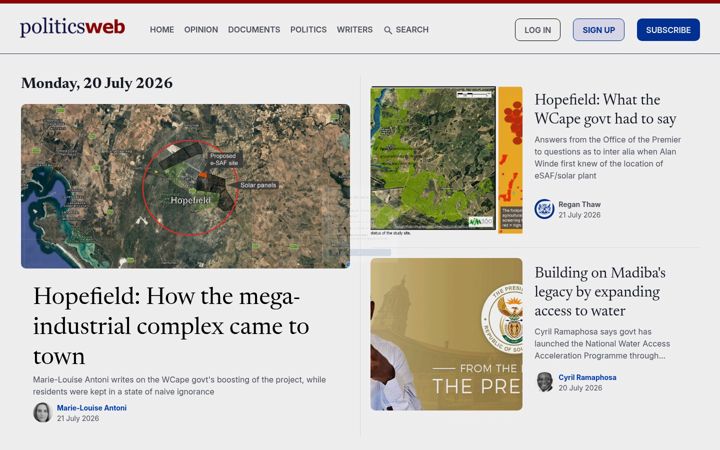
Task: Click the SUBSCRIBE button
Action: pos(668,30)
